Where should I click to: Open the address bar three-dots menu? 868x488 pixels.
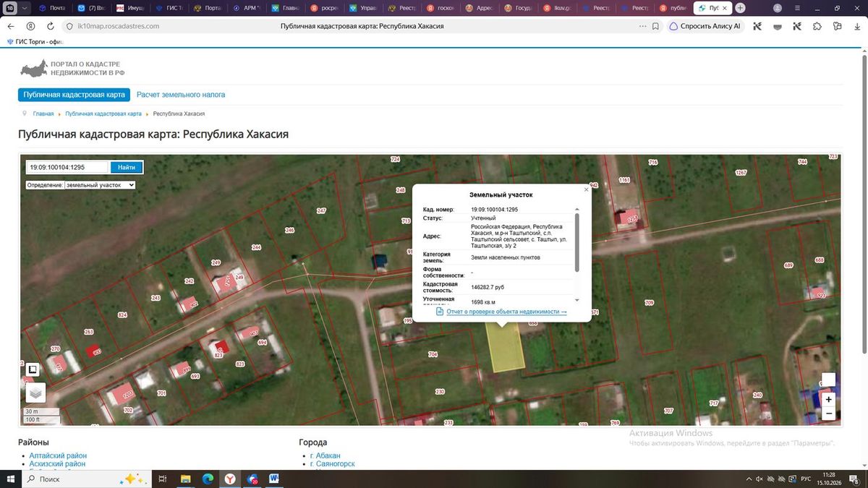click(642, 26)
